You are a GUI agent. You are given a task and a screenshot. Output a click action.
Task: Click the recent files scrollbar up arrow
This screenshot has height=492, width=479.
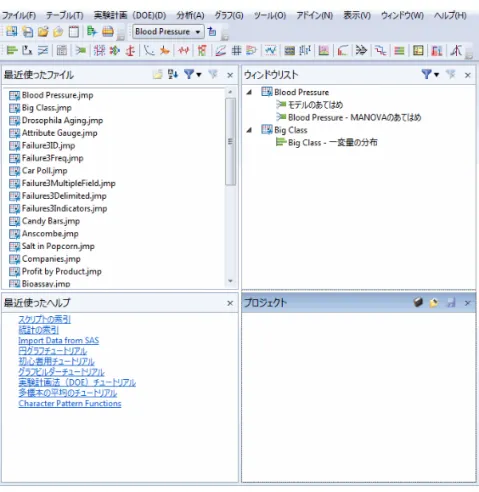(230, 91)
